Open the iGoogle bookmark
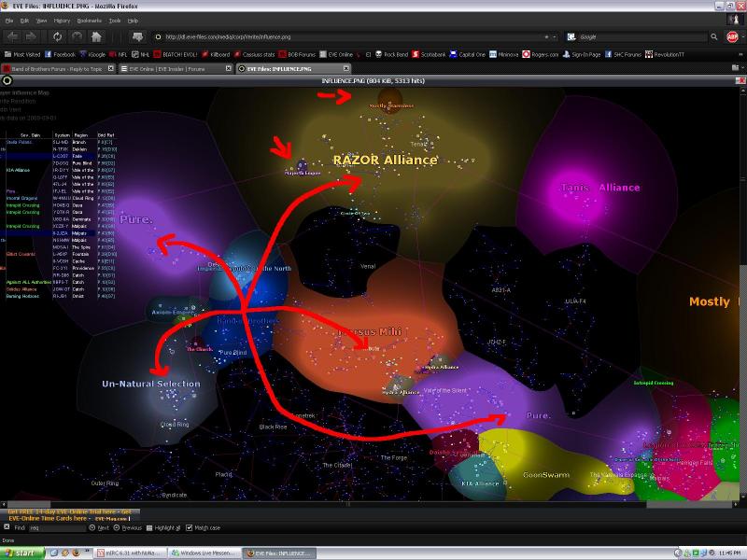The width and height of the screenshot is (747, 560). (x=92, y=54)
